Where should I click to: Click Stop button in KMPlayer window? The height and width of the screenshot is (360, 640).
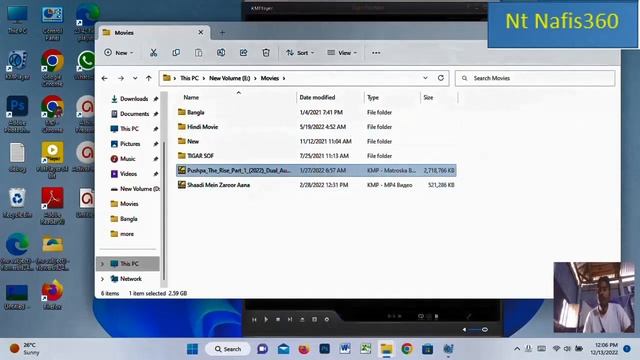pos(278,320)
